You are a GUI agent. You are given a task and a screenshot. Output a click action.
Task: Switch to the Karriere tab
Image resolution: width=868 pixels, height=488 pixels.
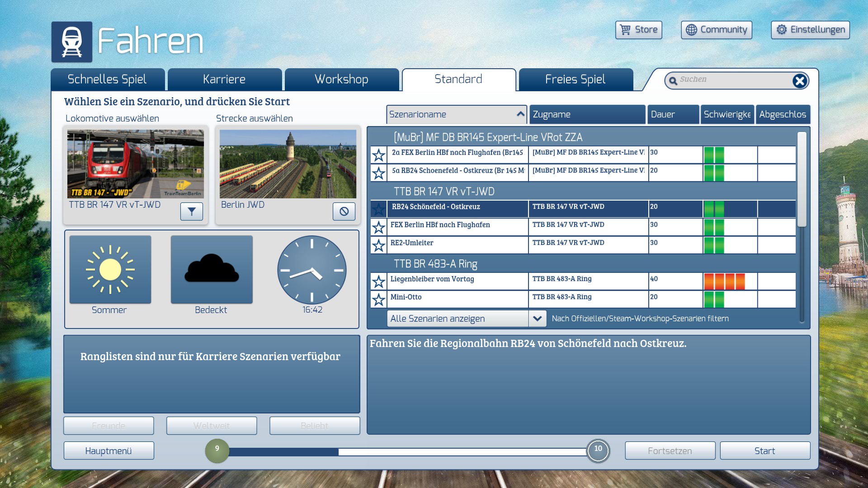(224, 80)
